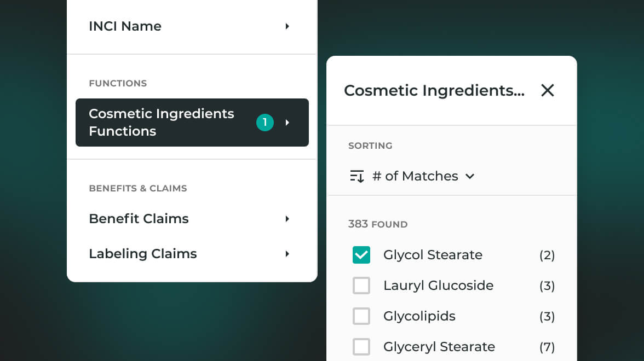This screenshot has height=361, width=644.
Task: Open the # of Matches sorting dropdown
Action: pyautogui.click(x=415, y=176)
